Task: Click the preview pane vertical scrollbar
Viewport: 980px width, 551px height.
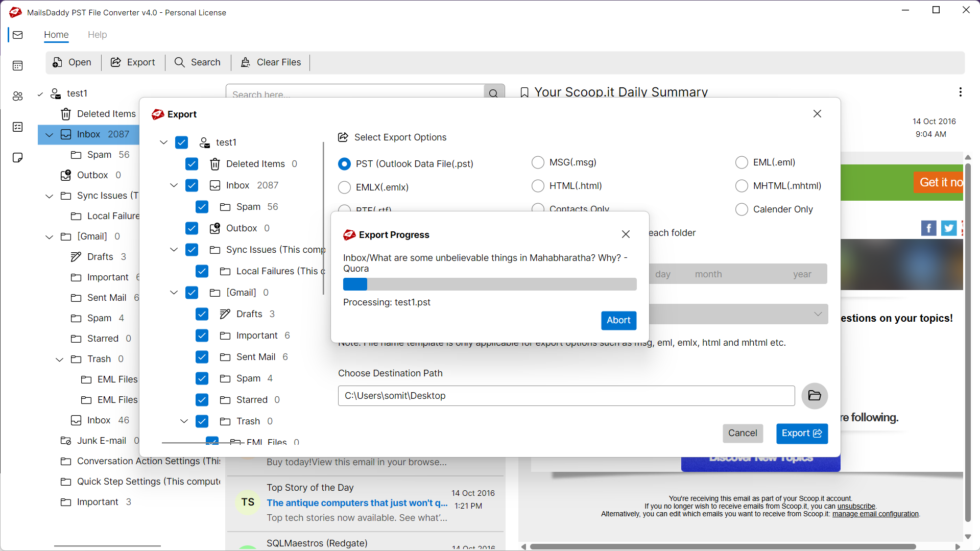Action: click(968, 342)
